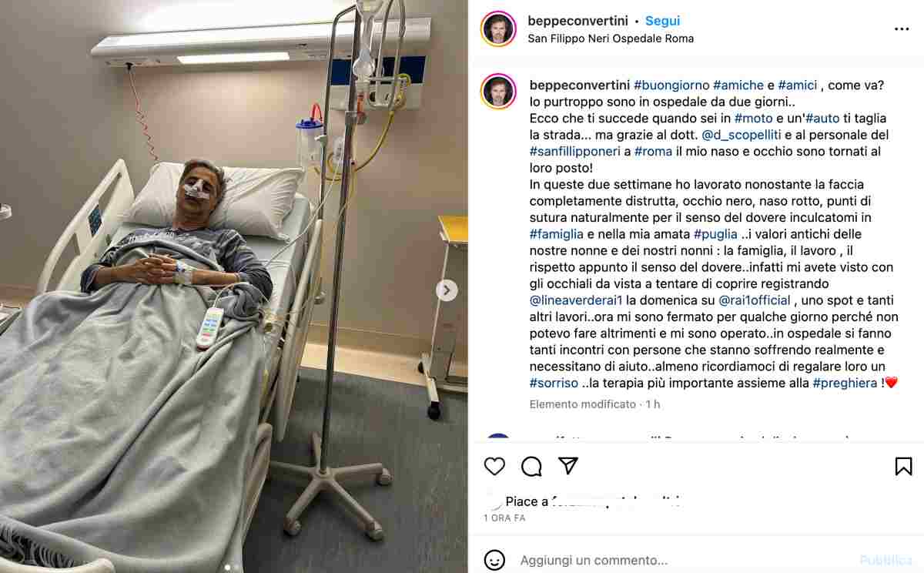The height and width of the screenshot is (573, 924).
Task: Click the Aggiungi un commento input field
Action: click(x=685, y=561)
